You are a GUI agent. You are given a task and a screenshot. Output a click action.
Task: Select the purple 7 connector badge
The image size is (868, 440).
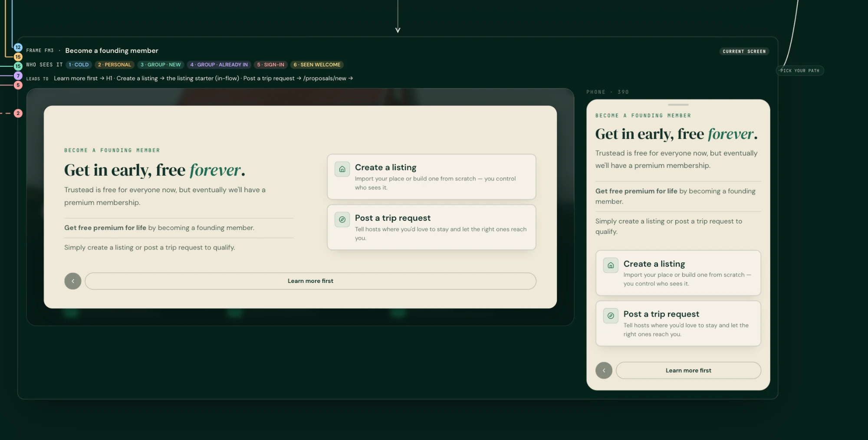[x=18, y=76]
